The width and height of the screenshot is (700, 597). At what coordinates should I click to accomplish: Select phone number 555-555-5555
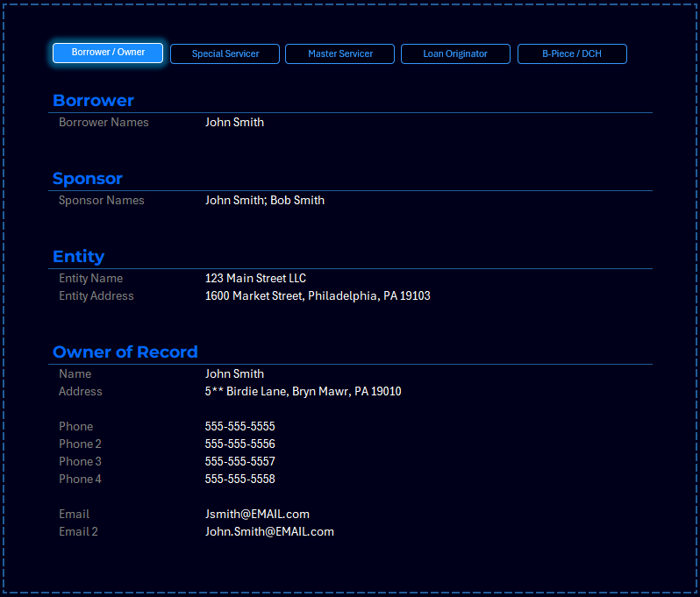click(239, 427)
